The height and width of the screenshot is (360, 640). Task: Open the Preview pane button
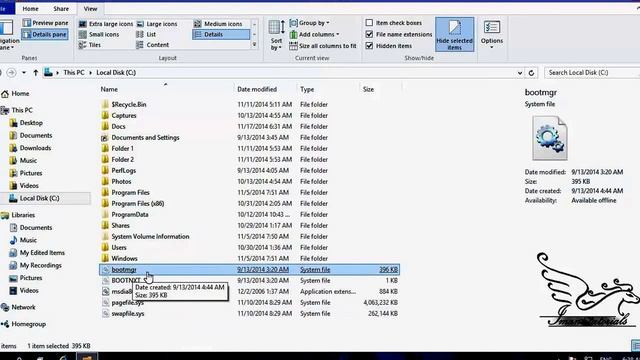[45, 23]
